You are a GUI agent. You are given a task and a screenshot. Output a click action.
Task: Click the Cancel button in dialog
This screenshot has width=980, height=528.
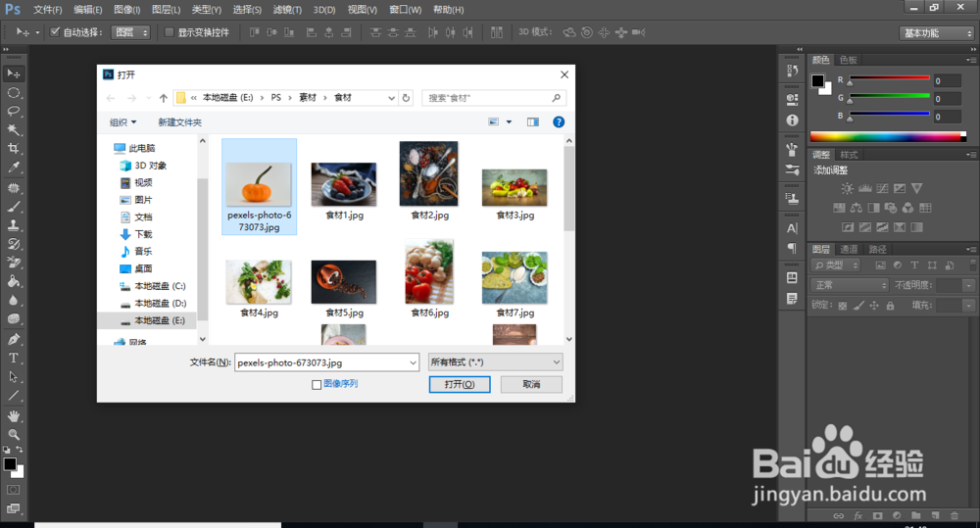click(x=531, y=384)
